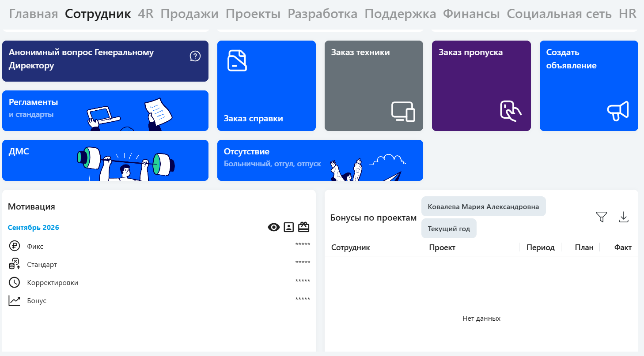644x356 pixels.
Task: Open the Заказ техники title
Action: point(360,52)
